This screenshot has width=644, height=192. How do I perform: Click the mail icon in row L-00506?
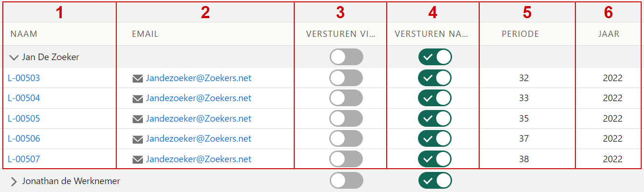[138, 139]
